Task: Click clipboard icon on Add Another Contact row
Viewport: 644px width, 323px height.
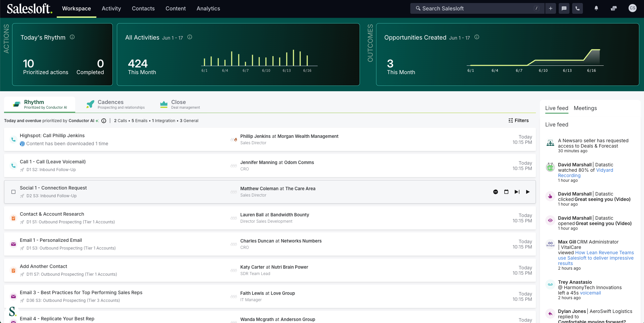Action: tap(13, 270)
